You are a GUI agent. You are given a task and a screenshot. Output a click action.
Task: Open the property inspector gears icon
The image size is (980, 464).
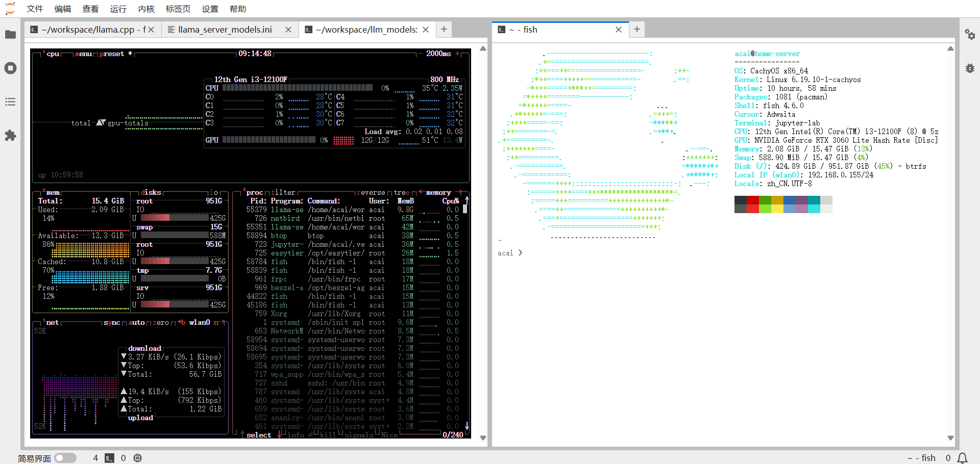(x=970, y=35)
